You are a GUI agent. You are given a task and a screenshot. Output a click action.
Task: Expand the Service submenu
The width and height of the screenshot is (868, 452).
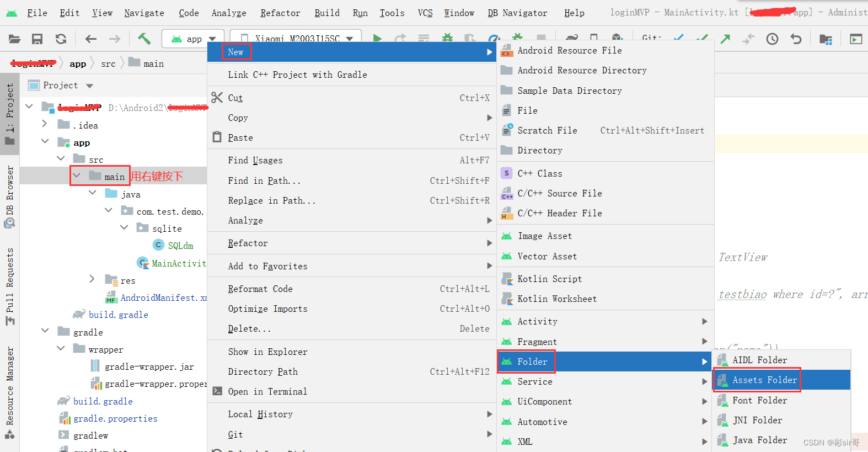click(x=606, y=381)
